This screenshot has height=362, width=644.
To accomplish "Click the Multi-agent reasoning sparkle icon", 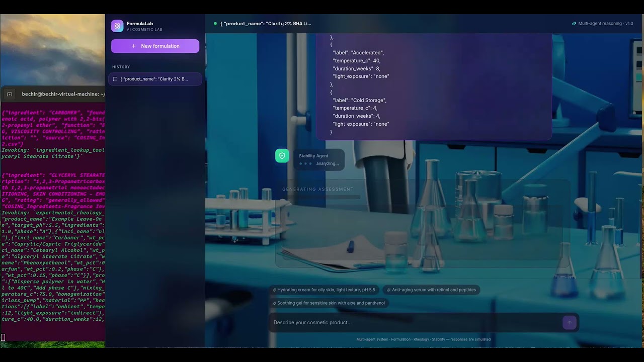I will click(574, 24).
